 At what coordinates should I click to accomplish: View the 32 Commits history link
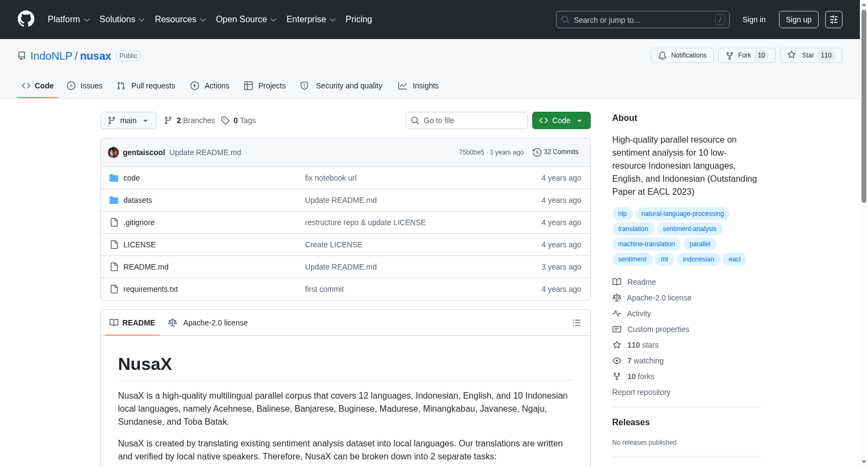[x=556, y=152]
